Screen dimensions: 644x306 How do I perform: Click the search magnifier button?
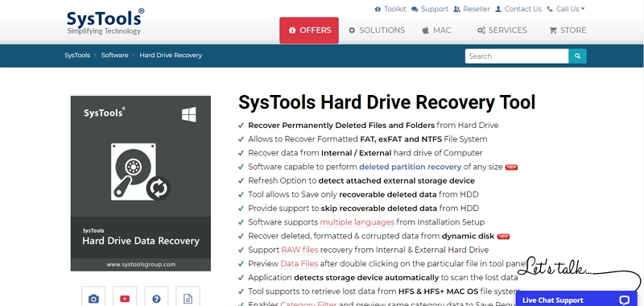(x=577, y=56)
